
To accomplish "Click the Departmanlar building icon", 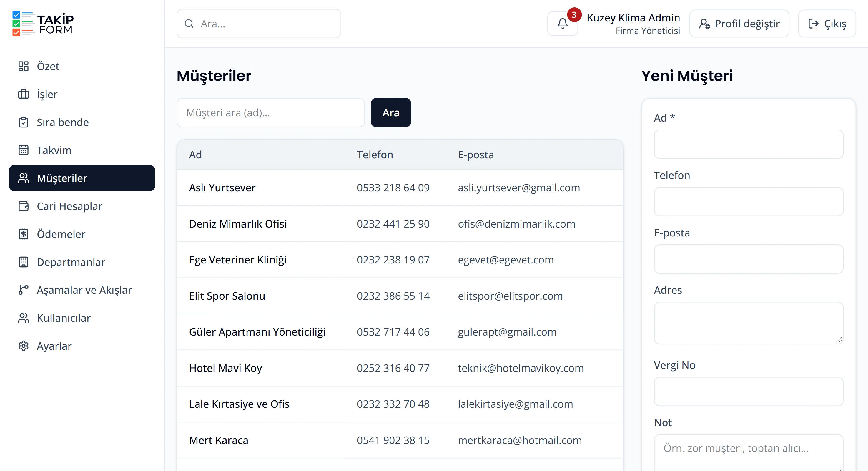I will (23, 262).
